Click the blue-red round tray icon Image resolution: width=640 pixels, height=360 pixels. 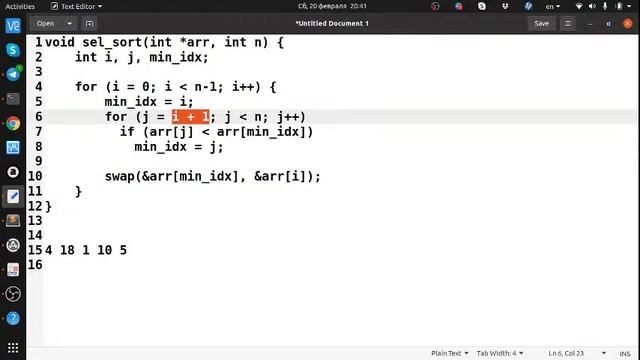[459, 6]
